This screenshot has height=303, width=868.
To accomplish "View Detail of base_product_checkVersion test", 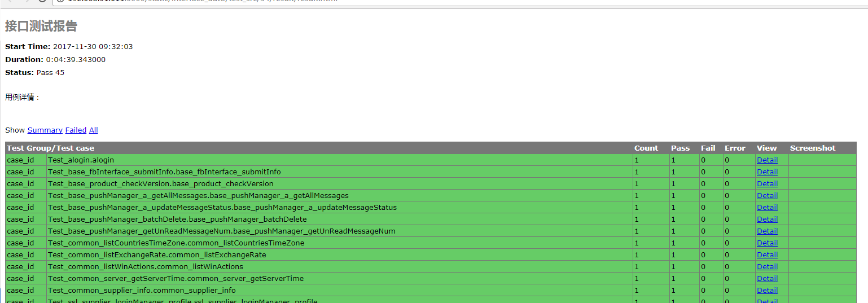I will coord(767,183).
